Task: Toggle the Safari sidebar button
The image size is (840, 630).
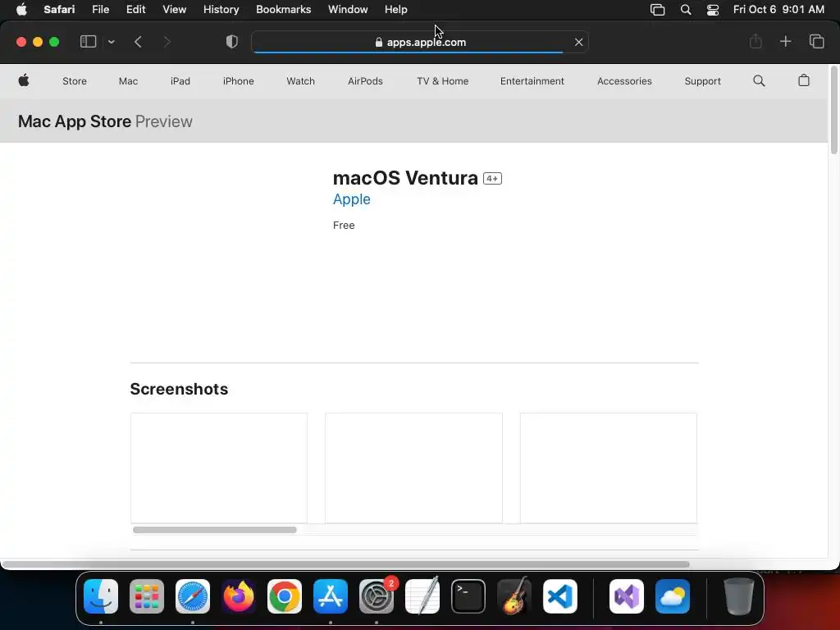Action: pos(88,42)
